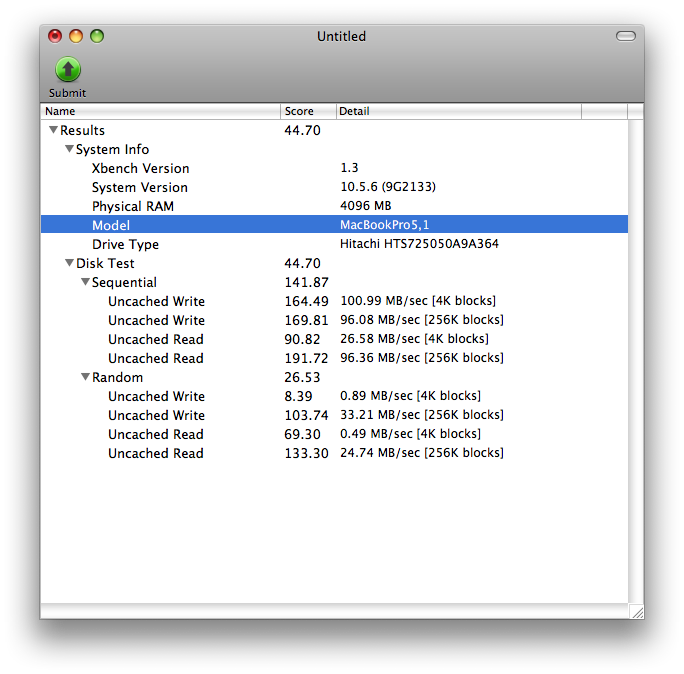684x674 pixels.
Task: Click the Untitled window title
Action: point(341,36)
